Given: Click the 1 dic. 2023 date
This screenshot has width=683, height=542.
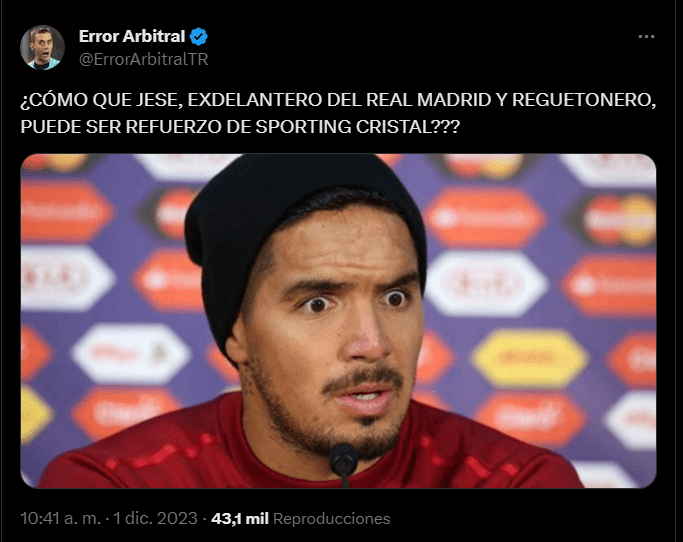Looking at the screenshot, I should point(156,518).
